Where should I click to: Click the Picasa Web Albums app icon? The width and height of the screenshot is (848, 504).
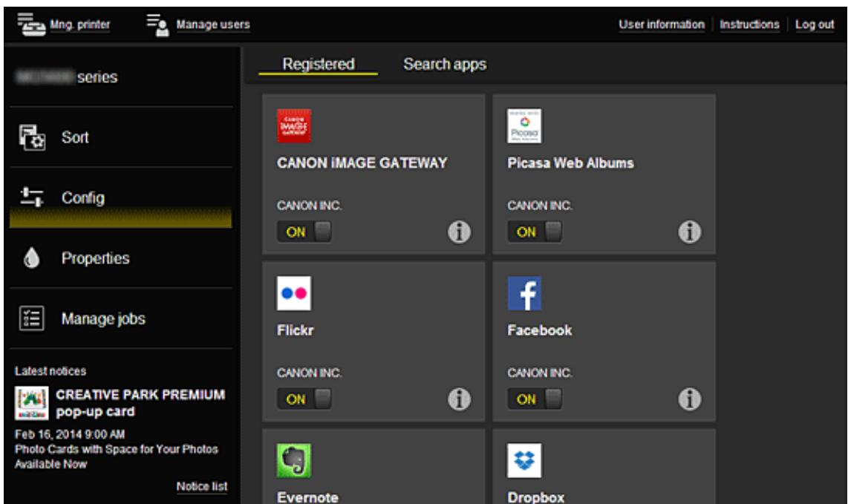[x=524, y=126]
